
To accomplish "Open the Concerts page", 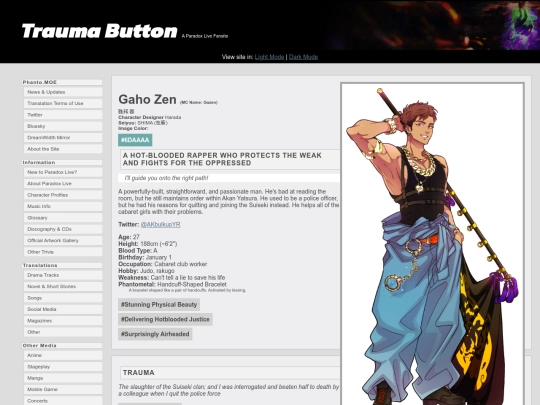I will click(63, 401).
